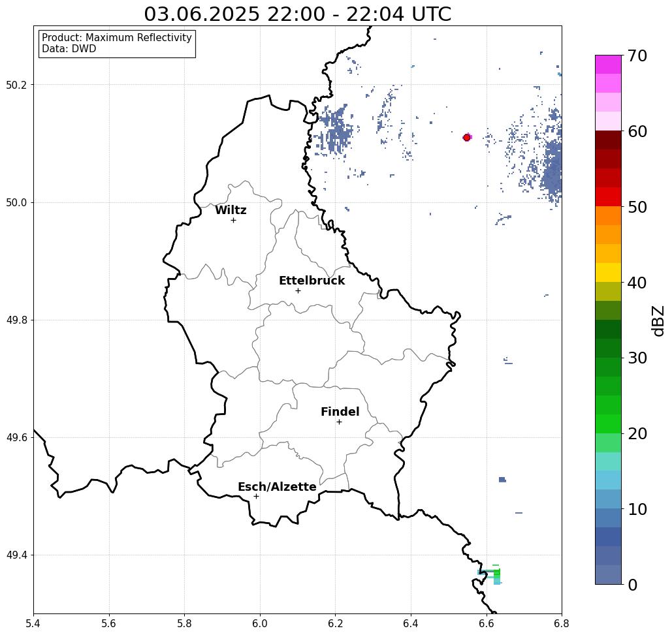Click the latitude tick label 50.0

[16, 202]
